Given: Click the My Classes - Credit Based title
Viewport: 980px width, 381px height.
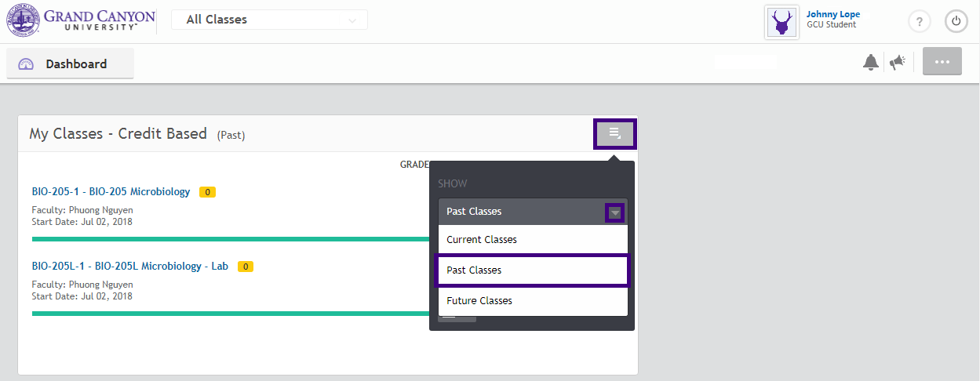Looking at the screenshot, I should tap(118, 134).
